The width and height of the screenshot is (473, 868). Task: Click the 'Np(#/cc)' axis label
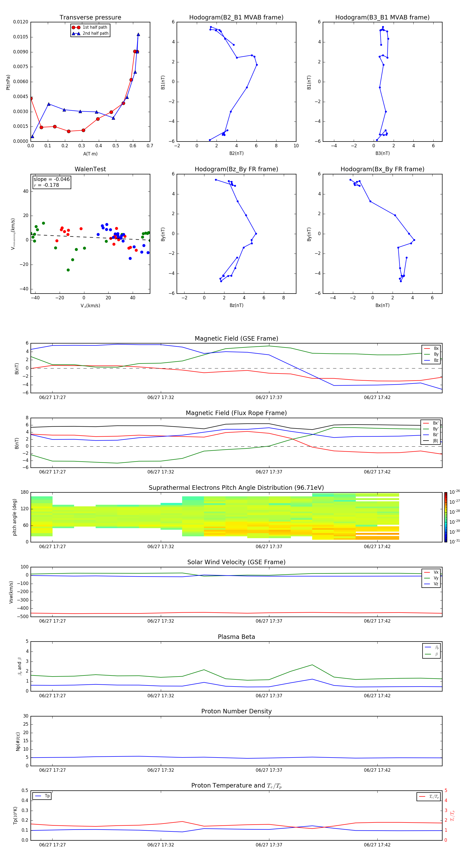point(18,741)
